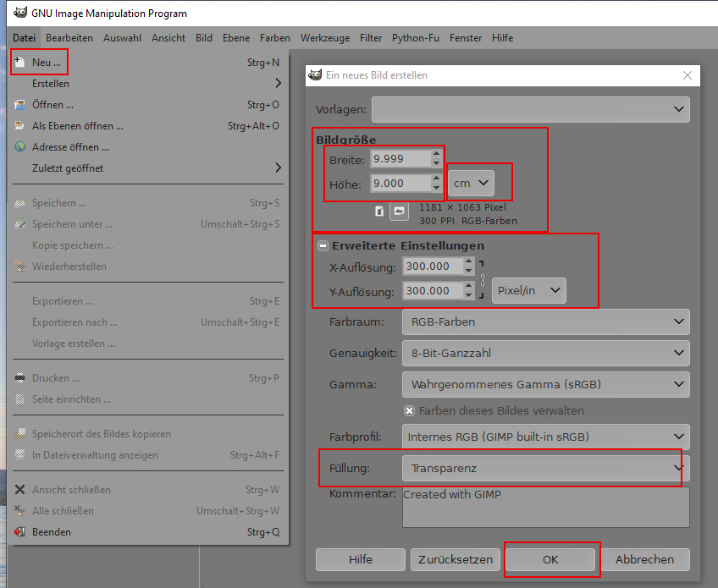This screenshot has width=718, height=588.
Task: Select portrait orientation icon
Action: click(380, 211)
